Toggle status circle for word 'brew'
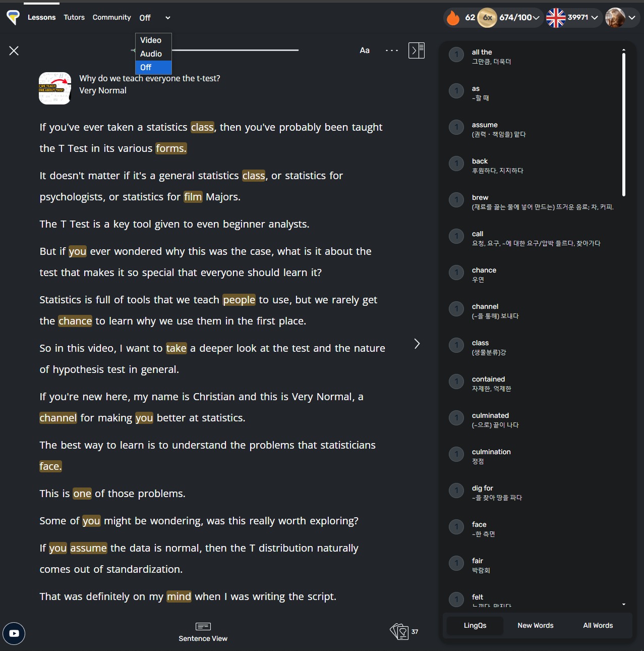Screen dimensions: 644x651 point(456,200)
